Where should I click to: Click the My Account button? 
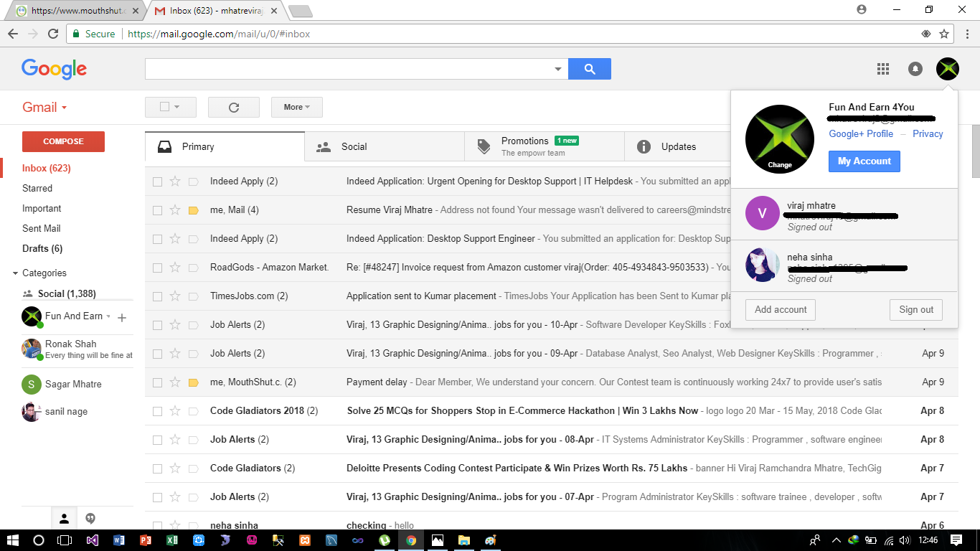(864, 161)
